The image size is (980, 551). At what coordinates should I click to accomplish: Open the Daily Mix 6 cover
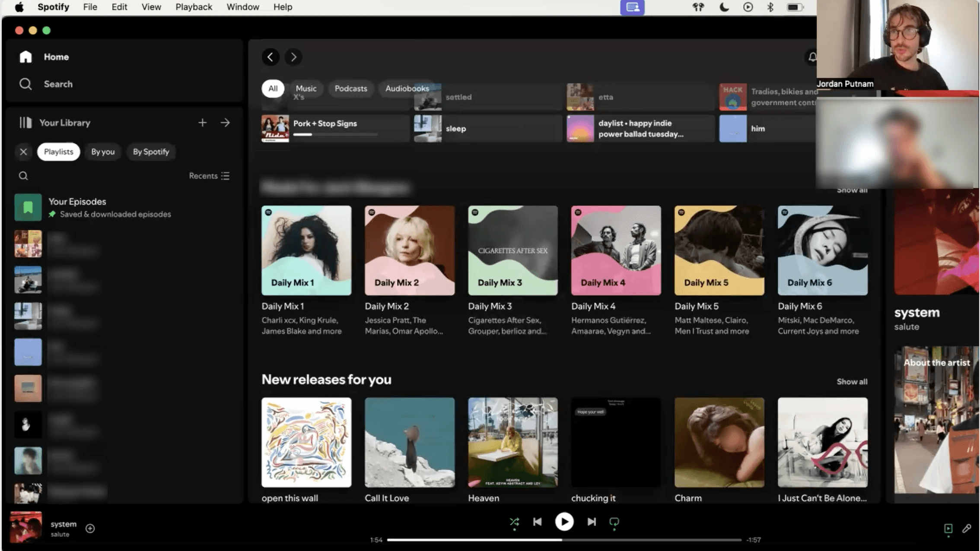click(x=823, y=250)
